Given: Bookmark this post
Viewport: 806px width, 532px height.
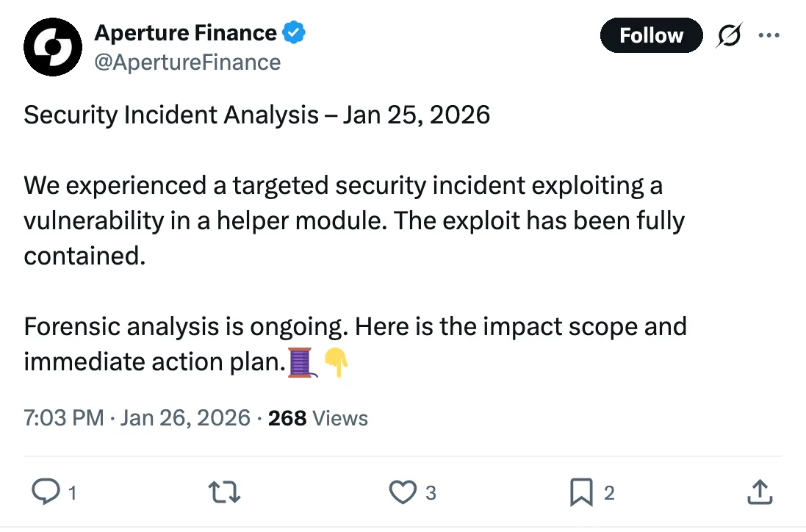Looking at the screenshot, I should point(580,492).
